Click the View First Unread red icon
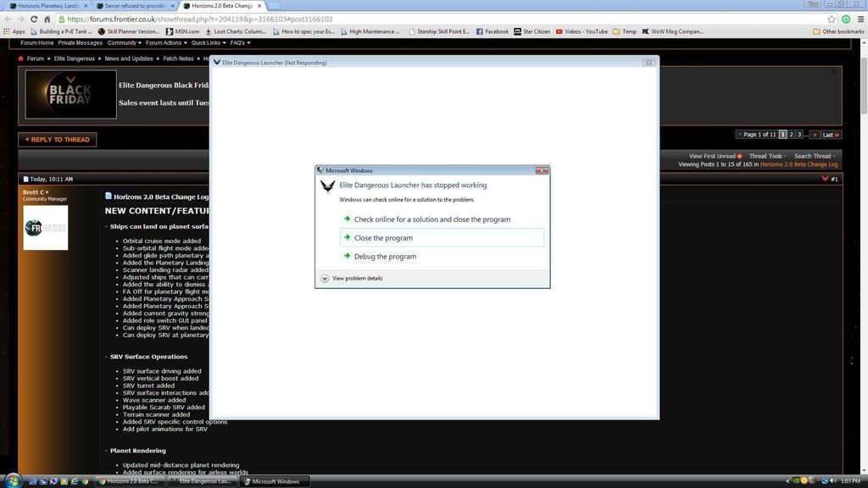868x488 pixels. [739, 156]
